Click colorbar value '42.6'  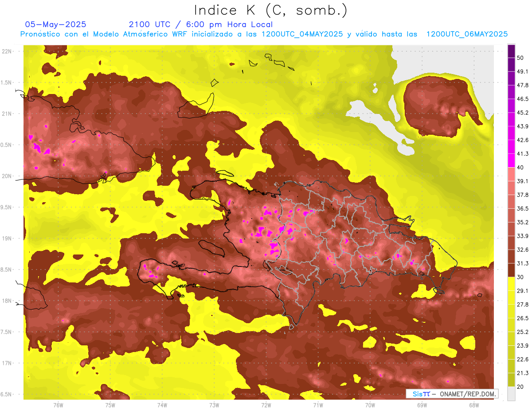(523, 140)
